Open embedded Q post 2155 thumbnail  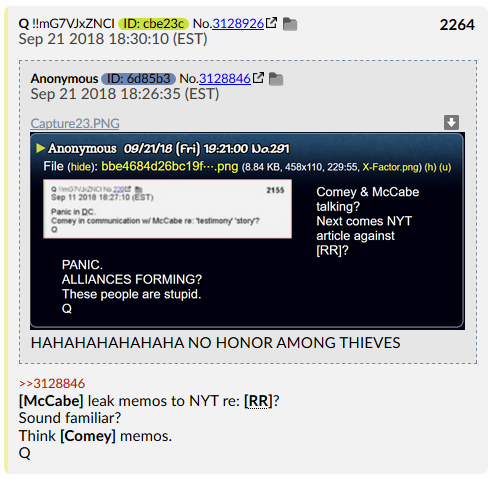click(167, 209)
